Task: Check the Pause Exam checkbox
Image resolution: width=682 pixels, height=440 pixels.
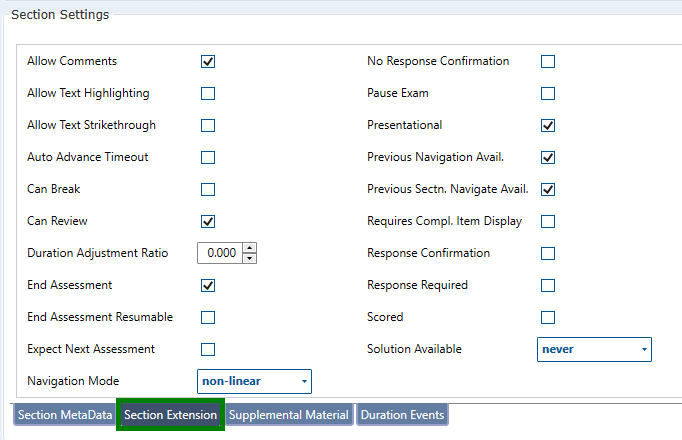Action: point(548,93)
